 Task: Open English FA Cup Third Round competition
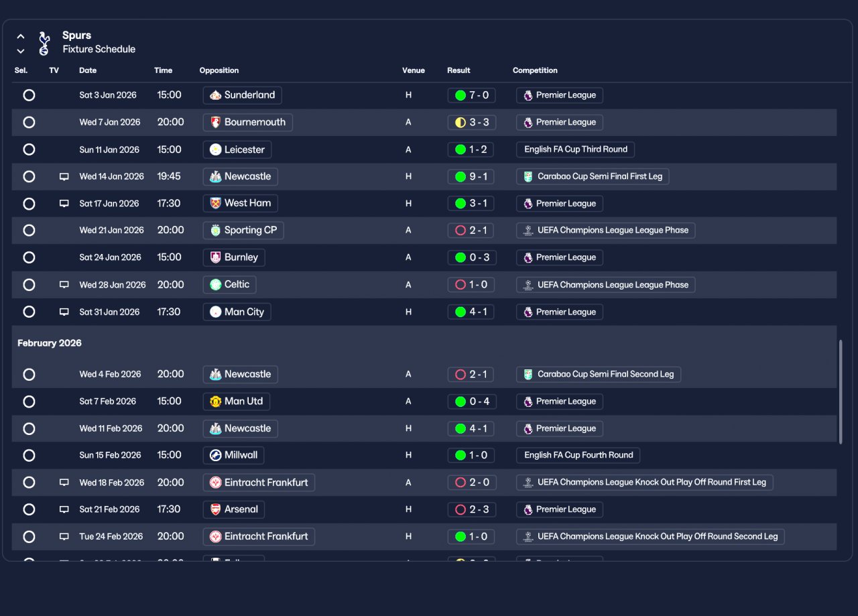coord(576,149)
